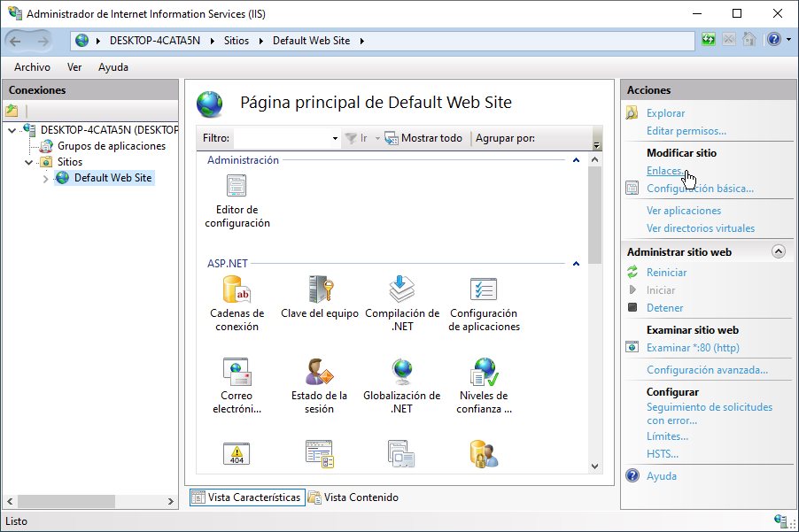Click the features list scroll down arrow
This screenshot has width=799, height=532.
click(x=594, y=466)
